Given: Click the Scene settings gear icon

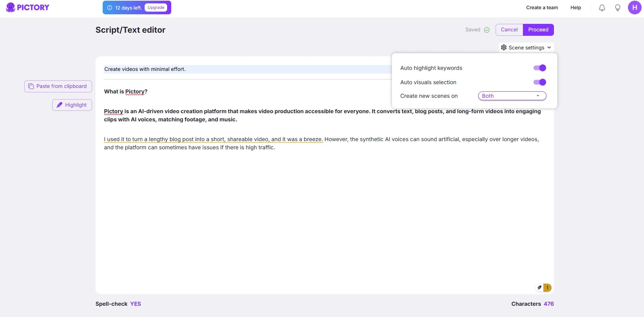Looking at the screenshot, I should coord(504,47).
